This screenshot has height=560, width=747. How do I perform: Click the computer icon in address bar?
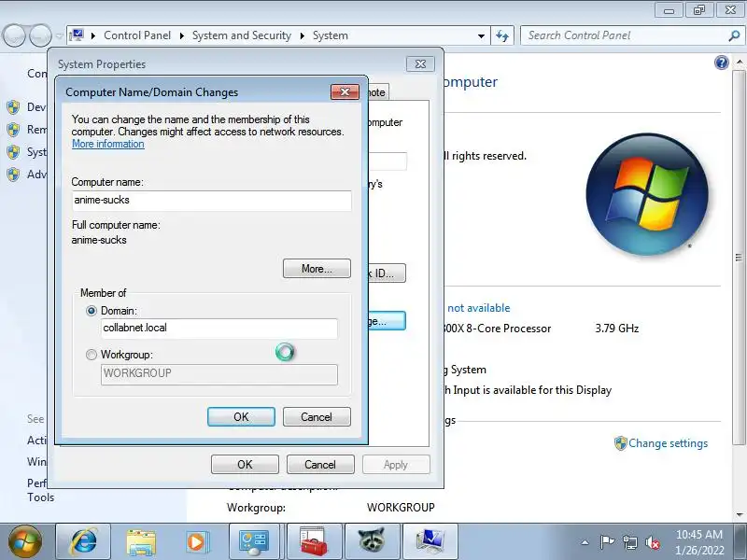pyautogui.click(x=77, y=35)
